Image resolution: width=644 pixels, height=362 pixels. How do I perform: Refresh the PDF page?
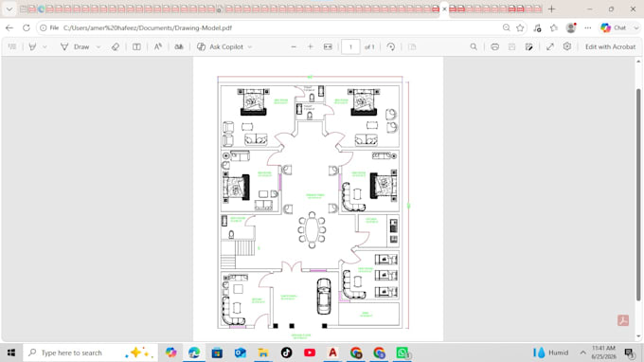[27, 27]
